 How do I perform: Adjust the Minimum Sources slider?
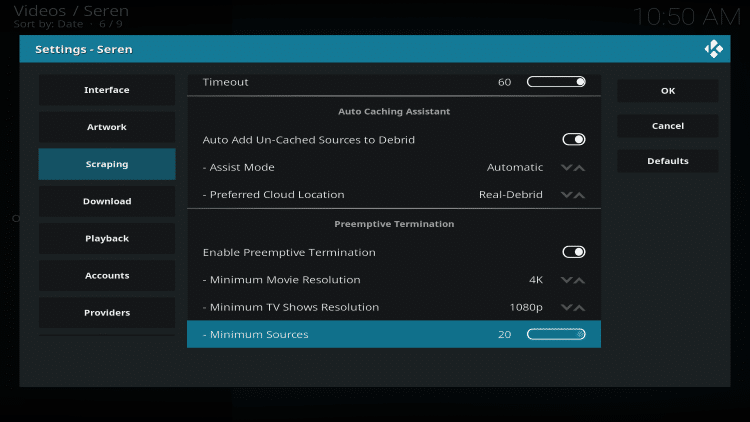point(556,334)
